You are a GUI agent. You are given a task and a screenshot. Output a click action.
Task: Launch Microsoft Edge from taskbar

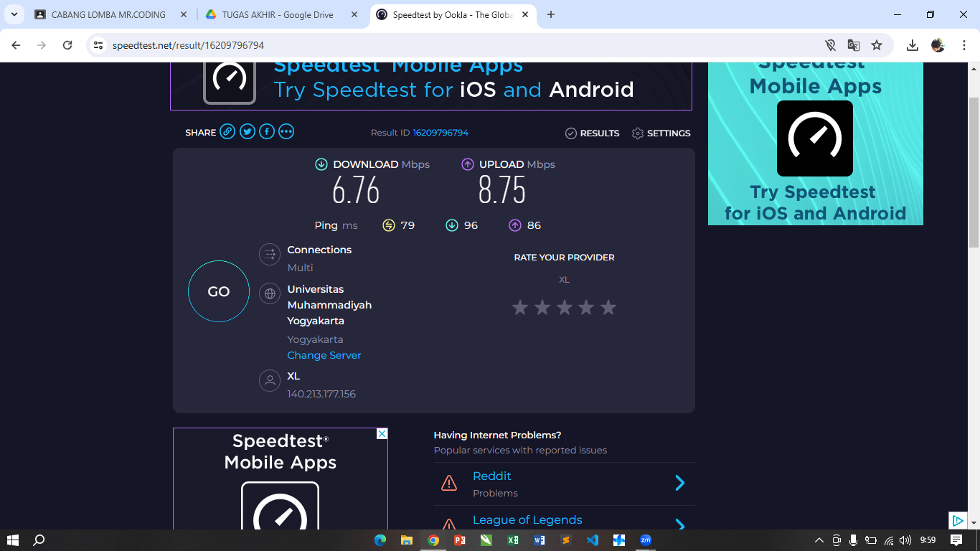pyautogui.click(x=380, y=540)
